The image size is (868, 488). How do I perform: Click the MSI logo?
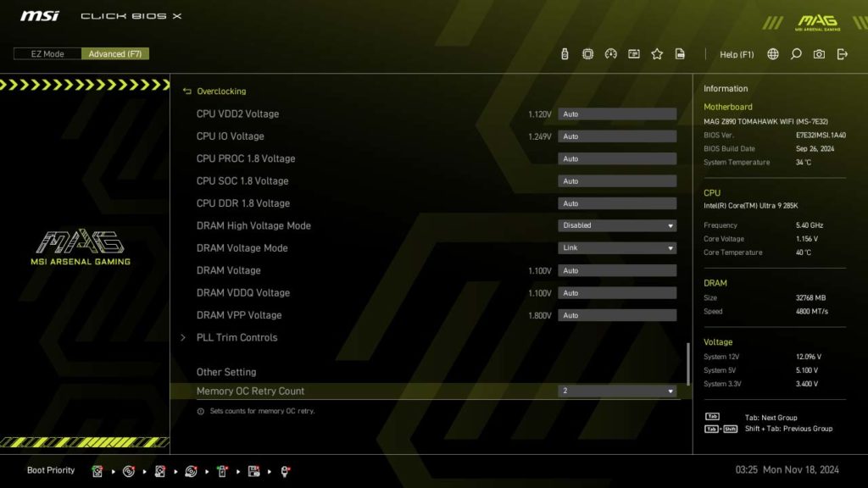(x=40, y=16)
